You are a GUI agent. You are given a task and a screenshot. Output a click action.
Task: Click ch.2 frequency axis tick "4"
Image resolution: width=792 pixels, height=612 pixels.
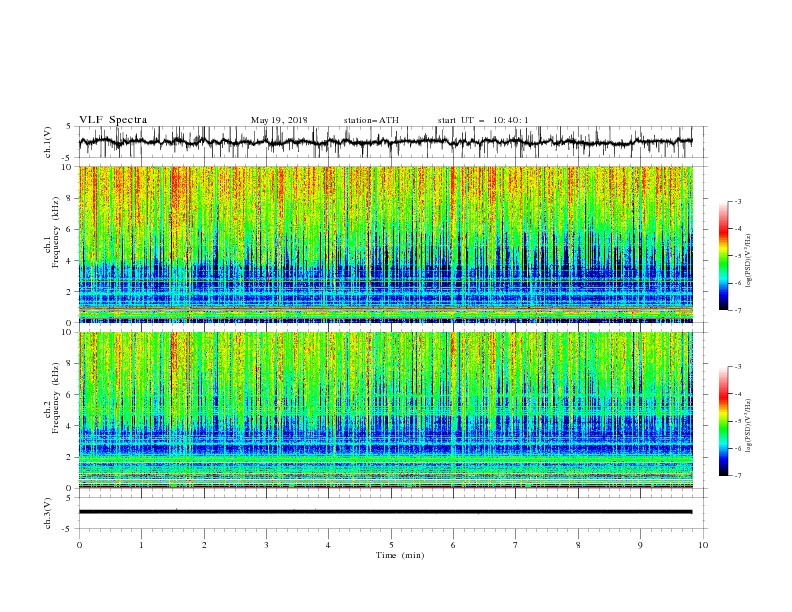coord(71,426)
